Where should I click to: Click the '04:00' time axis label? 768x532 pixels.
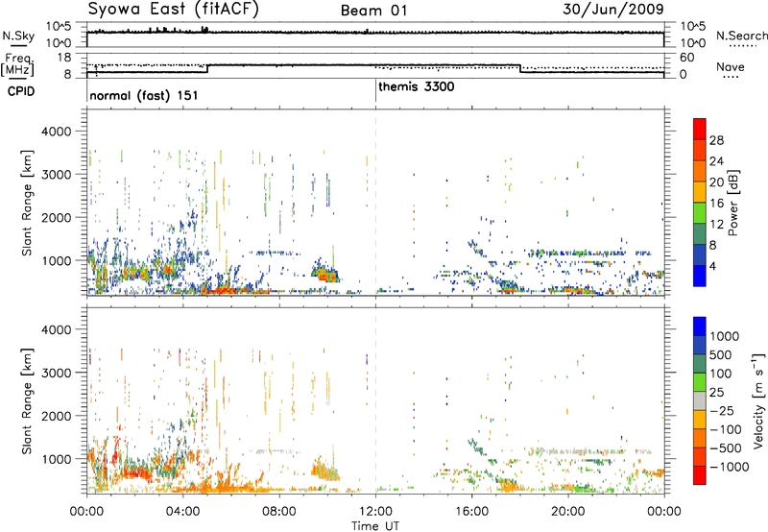[183, 512]
